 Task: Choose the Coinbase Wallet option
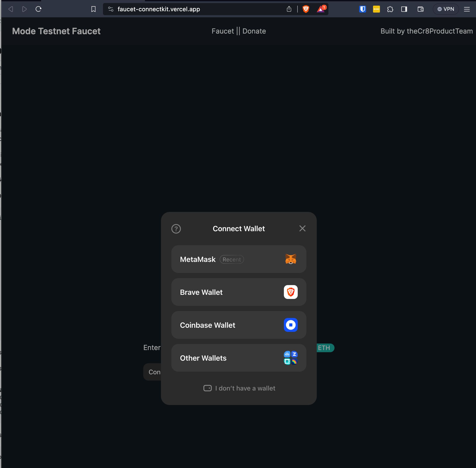pyautogui.click(x=239, y=325)
